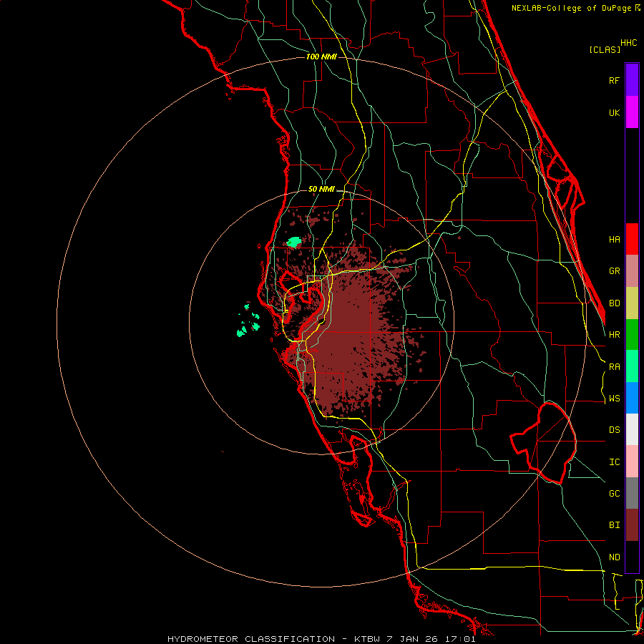
Task: Click the "17:01" timestamp
Action: pos(459,639)
